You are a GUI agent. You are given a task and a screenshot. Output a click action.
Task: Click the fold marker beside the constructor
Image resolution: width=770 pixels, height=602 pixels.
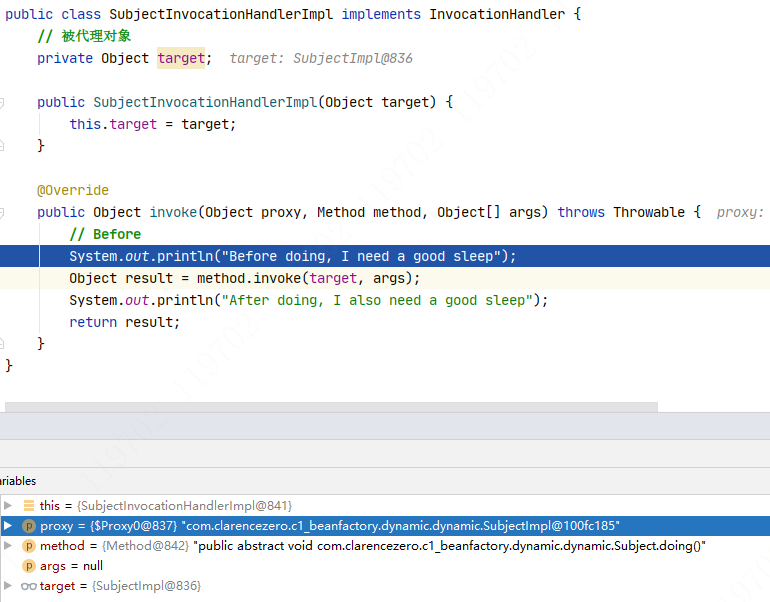coord(2,103)
